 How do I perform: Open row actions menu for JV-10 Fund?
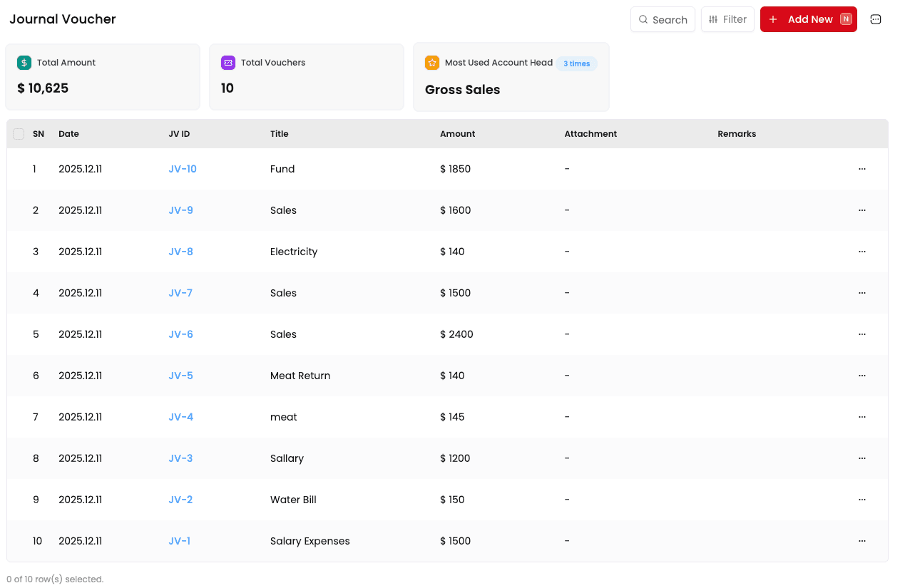861,169
